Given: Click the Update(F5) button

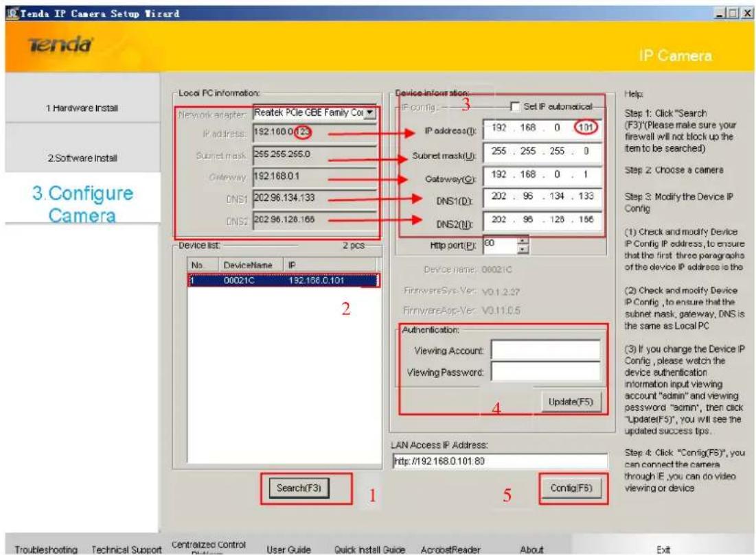Looking at the screenshot, I should point(571,402).
